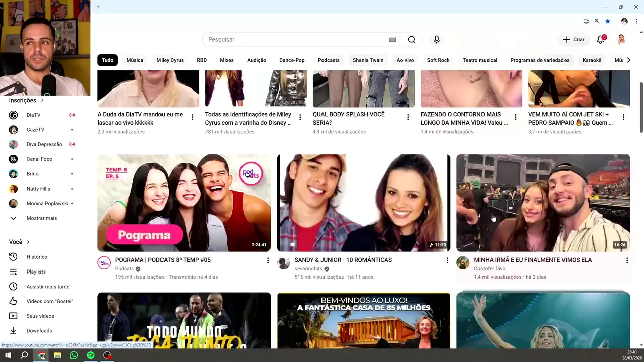This screenshot has height=362, width=644.
Task: Open the account avatar menu
Action: (x=621, y=40)
